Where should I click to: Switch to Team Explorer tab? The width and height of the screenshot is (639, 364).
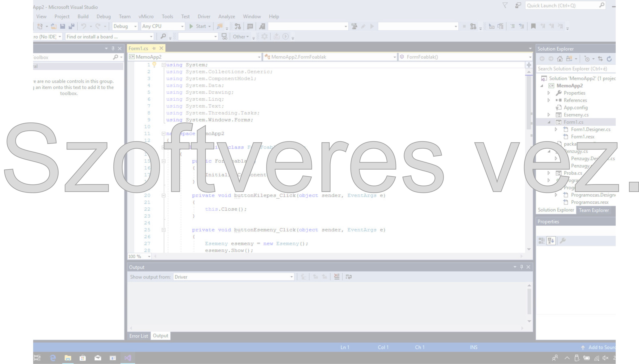(593, 210)
